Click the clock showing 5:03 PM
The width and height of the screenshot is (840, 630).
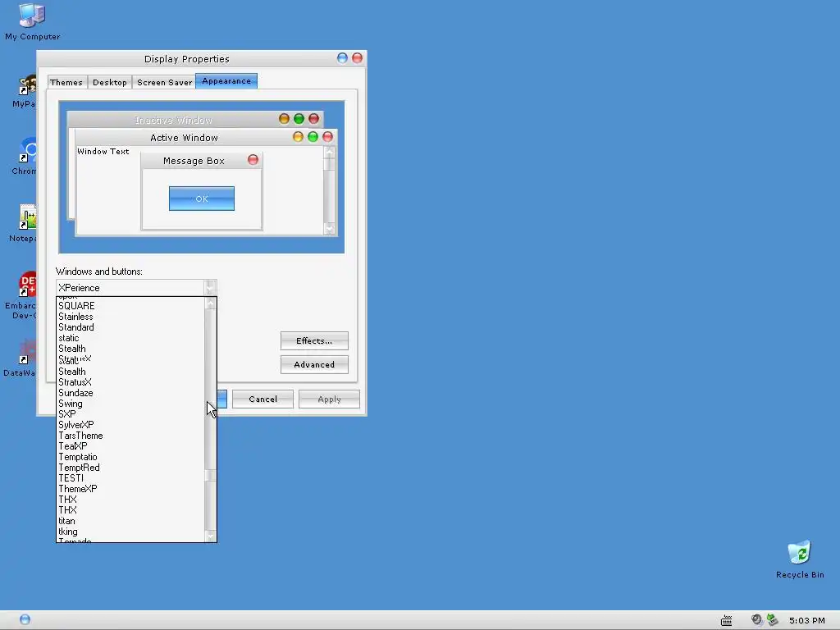pos(807,620)
